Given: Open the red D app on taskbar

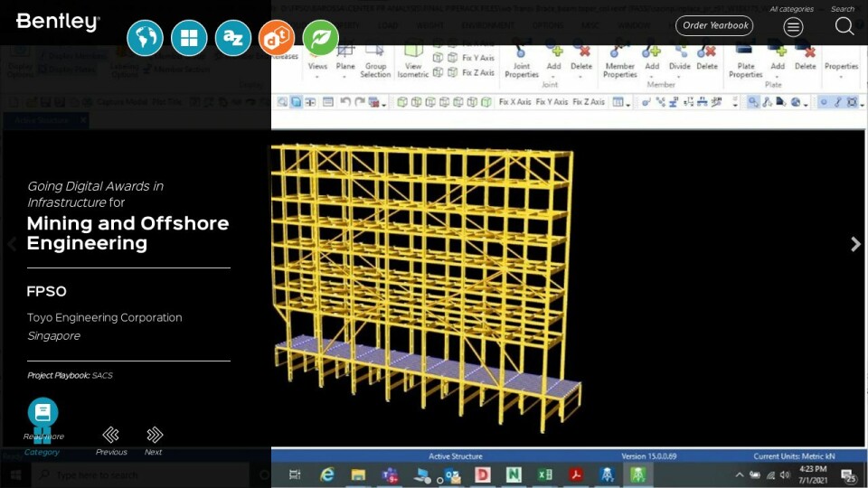Looking at the screenshot, I should click(x=483, y=474).
